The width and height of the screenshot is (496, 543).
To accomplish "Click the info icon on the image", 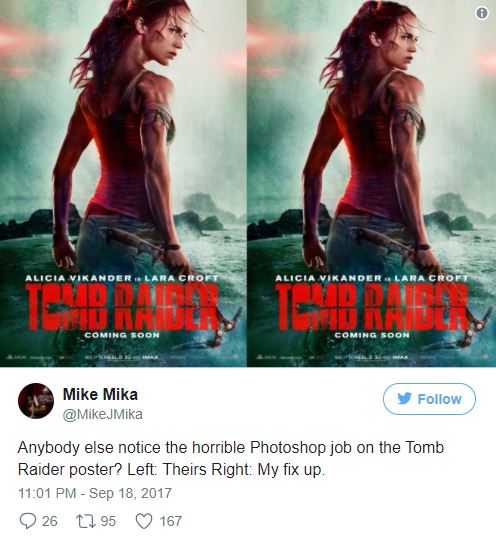I will pos(482,13).
